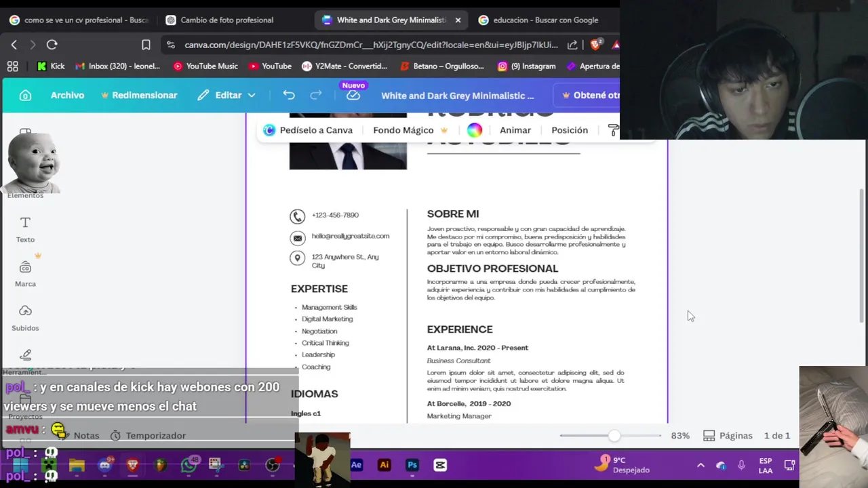Image resolution: width=868 pixels, height=488 pixels.
Task: Click the browser address bar URL
Action: click(x=371, y=45)
